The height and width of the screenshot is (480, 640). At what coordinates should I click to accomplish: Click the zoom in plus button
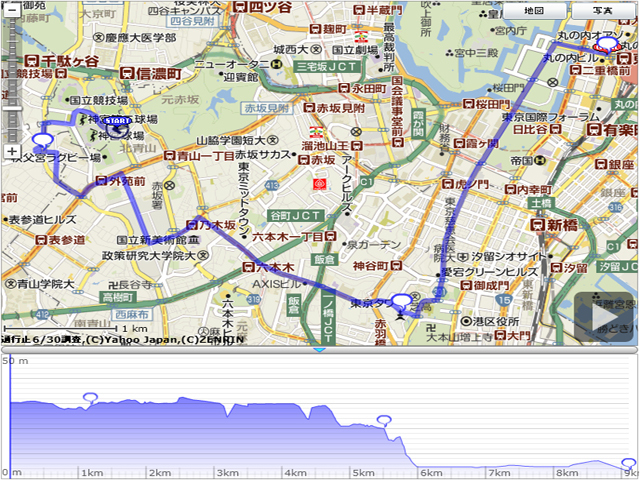11,151
